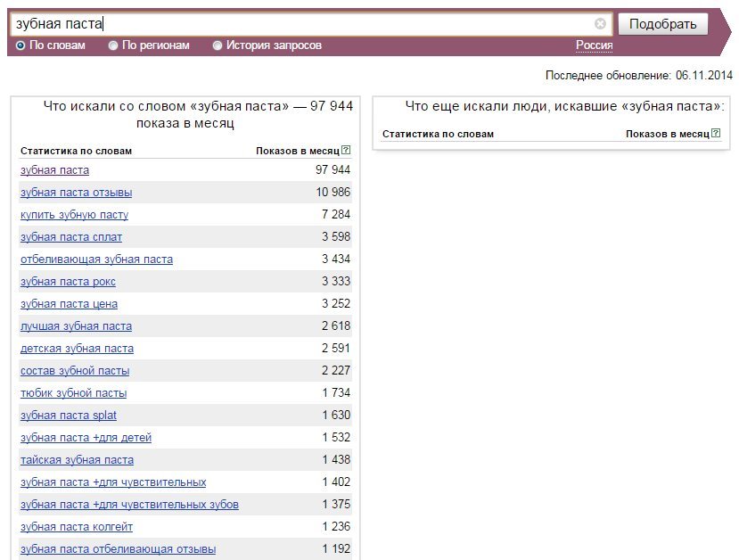
Task: Select the impressions value '2 618'
Action: click(336, 325)
